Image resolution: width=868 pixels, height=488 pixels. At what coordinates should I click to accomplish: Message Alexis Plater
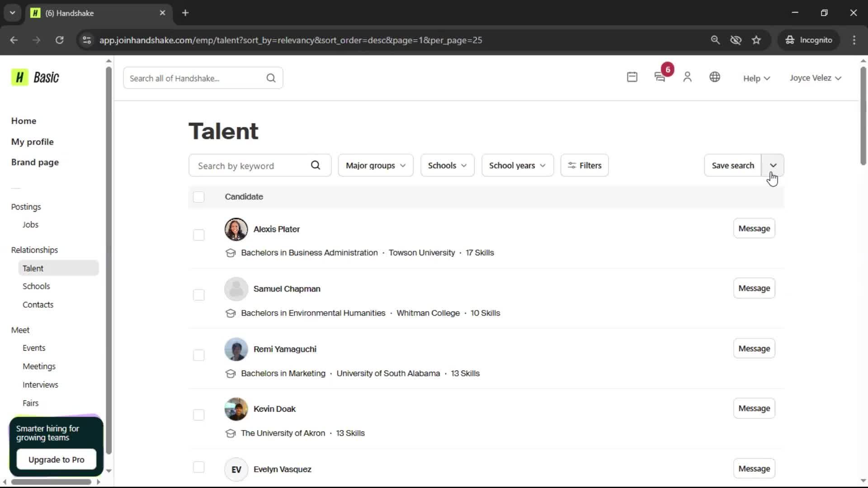coord(754,229)
